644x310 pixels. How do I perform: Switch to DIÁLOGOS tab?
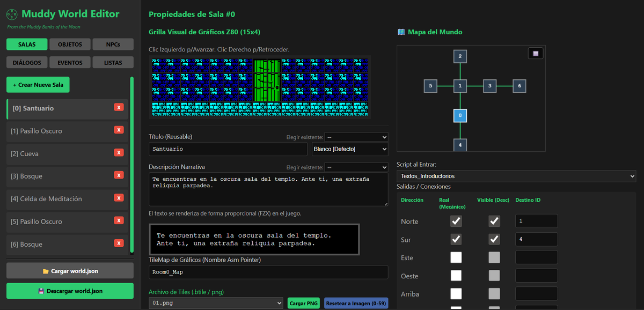tap(27, 63)
